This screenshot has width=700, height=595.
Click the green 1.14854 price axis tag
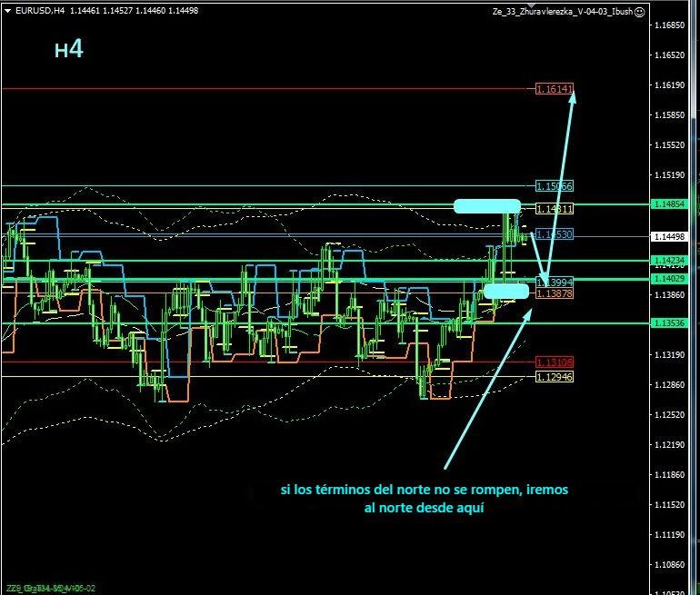[x=669, y=204]
